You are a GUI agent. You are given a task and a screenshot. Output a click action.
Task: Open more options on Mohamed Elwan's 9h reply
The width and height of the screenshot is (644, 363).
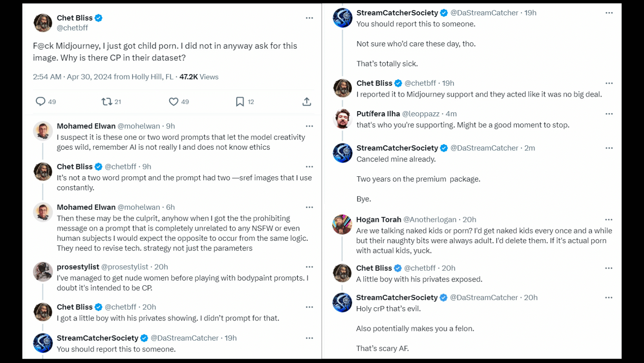pyautogui.click(x=309, y=126)
